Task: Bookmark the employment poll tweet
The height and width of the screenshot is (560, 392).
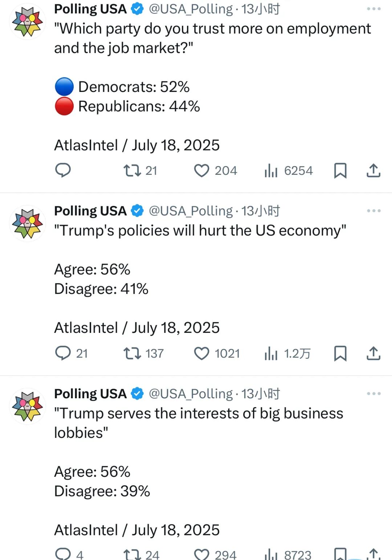Action: (x=340, y=170)
